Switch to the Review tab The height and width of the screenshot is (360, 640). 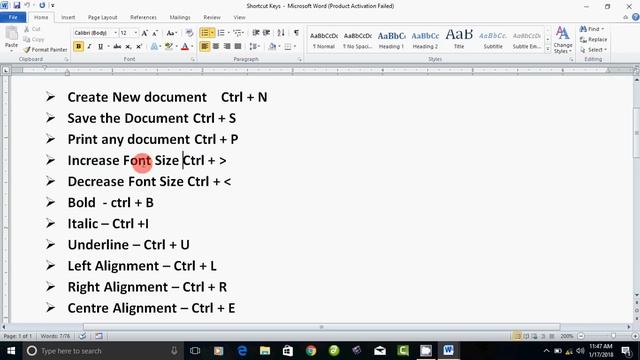(212, 18)
